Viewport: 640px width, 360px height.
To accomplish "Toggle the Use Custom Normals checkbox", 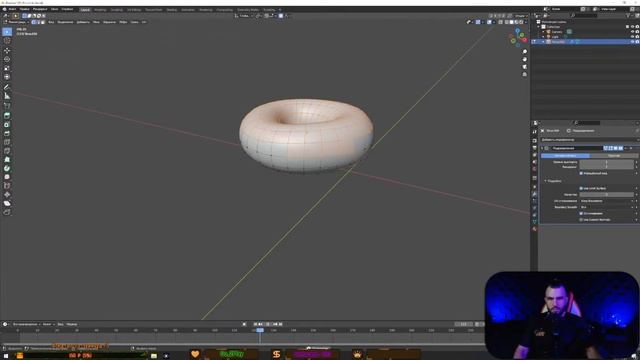I will (581, 220).
